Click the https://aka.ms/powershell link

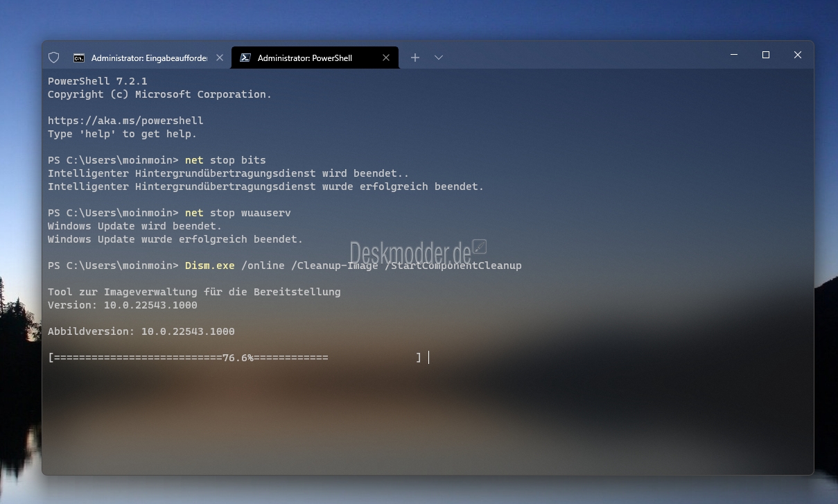(x=125, y=121)
